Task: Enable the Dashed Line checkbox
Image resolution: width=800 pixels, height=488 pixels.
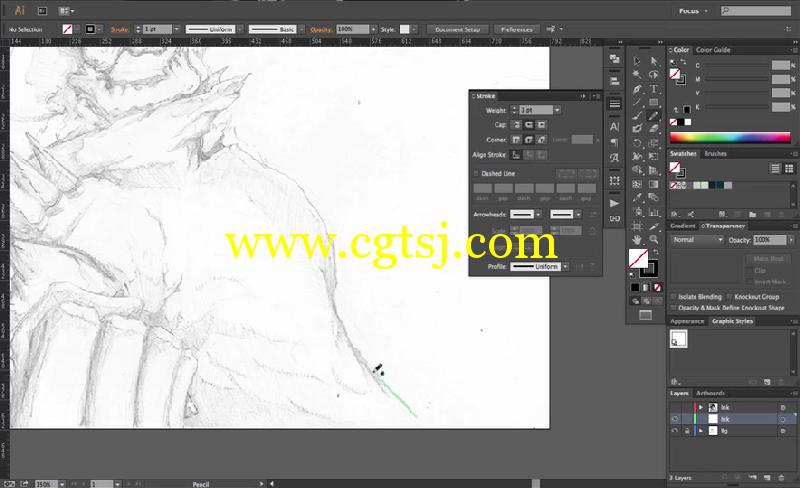Action: pyautogui.click(x=477, y=174)
